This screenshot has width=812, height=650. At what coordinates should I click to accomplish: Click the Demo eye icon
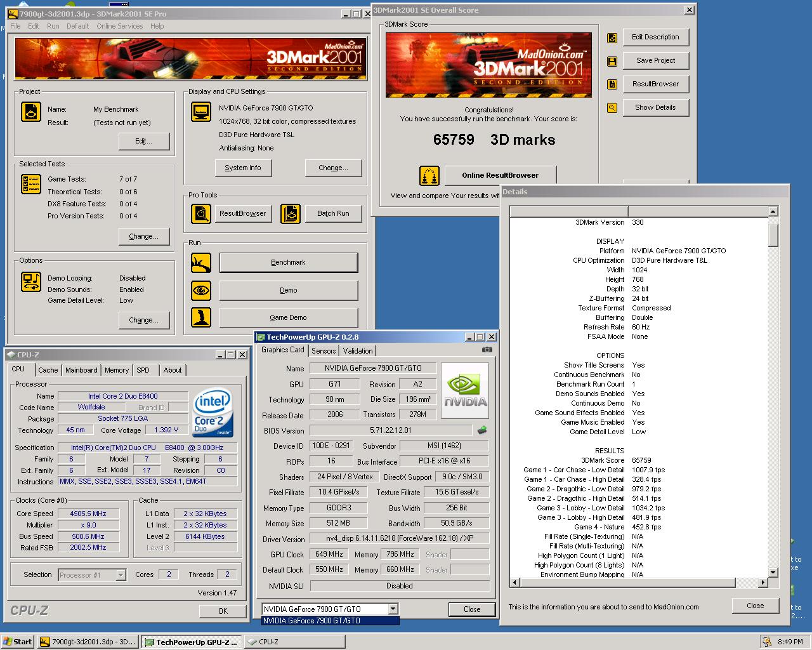point(201,290)
